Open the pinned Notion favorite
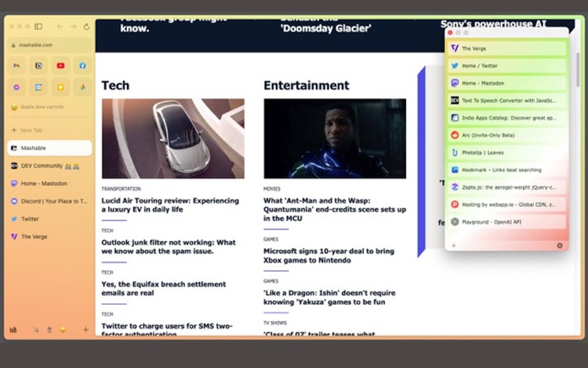588x368 pixels. 39,66
